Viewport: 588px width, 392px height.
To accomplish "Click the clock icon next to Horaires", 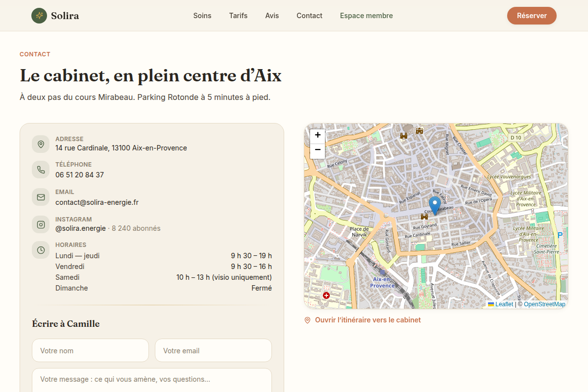I will click(41, 250).
